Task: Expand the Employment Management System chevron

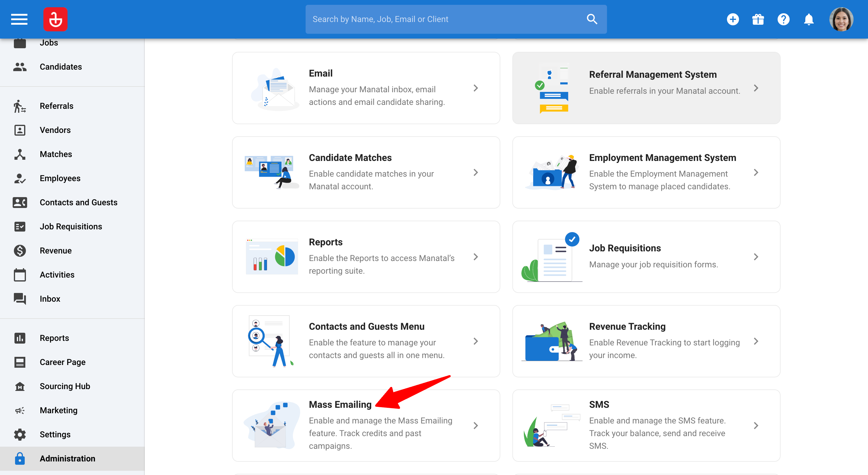Action: pyautogui.click(x=756, y=172)
